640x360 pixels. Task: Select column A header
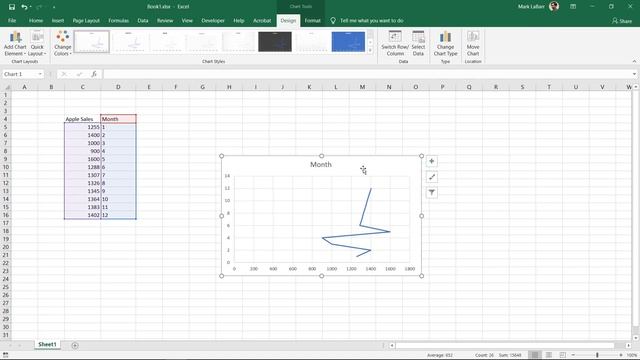(24, 87)
